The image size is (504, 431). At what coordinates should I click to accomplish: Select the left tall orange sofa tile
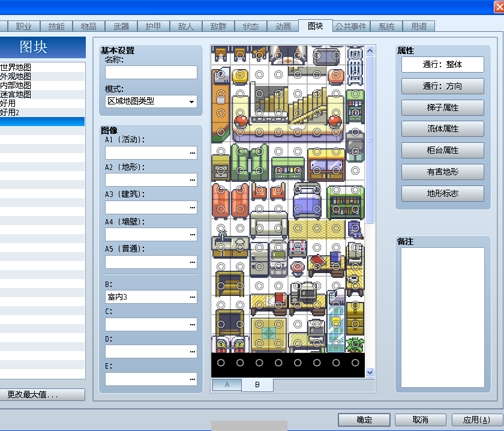221,190
